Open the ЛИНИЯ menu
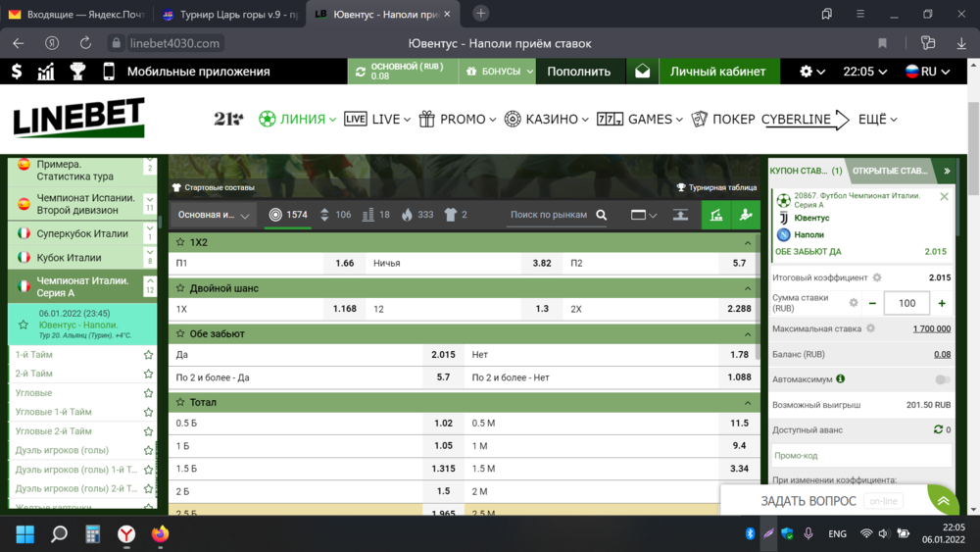The width and height of the screenshot is (980, 552). (x=298, y=119)
